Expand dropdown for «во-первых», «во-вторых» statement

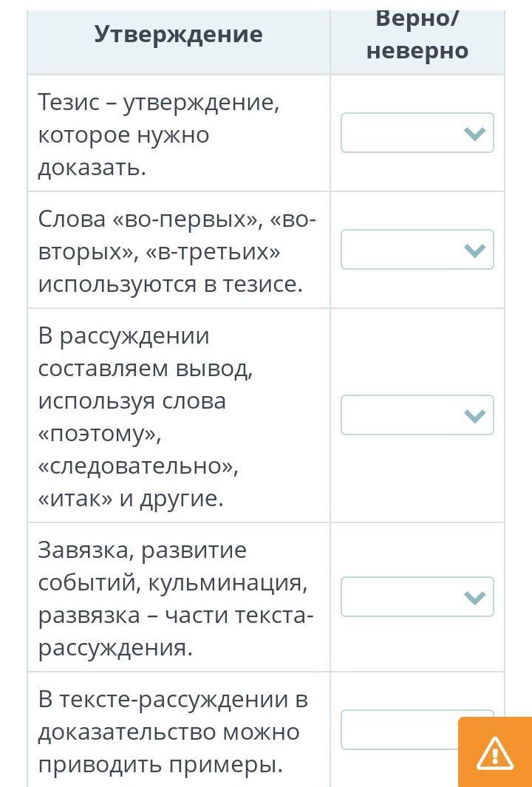pos(417,250)
